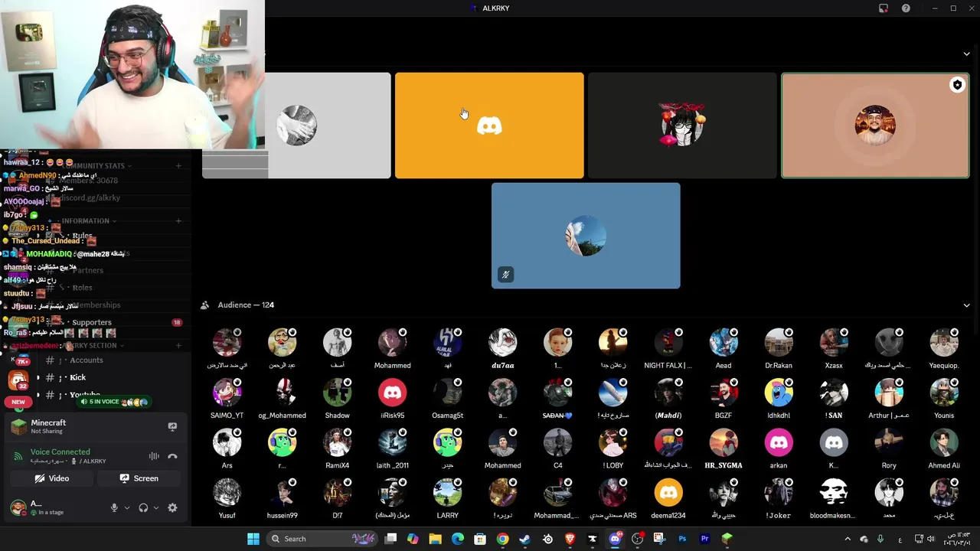Screen dimensions: 980x551
Task: Open audience member du7aa's avatar
Action: pos(502,343)
